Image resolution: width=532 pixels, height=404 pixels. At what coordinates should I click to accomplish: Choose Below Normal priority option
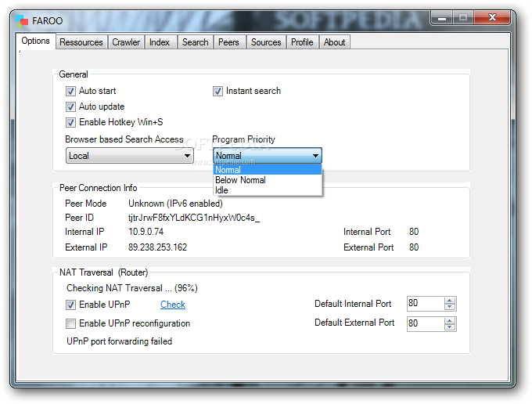[x=268, y=180]
